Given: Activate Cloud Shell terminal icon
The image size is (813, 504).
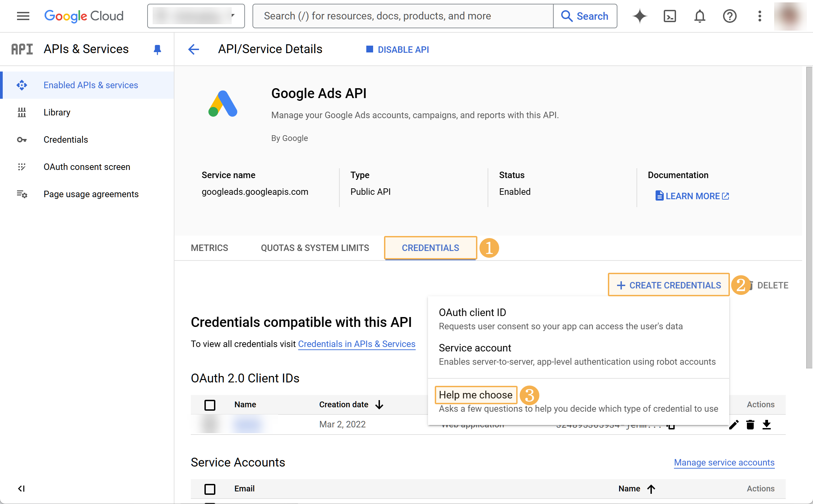Looking at the screenshot, I should click(670, 16).
